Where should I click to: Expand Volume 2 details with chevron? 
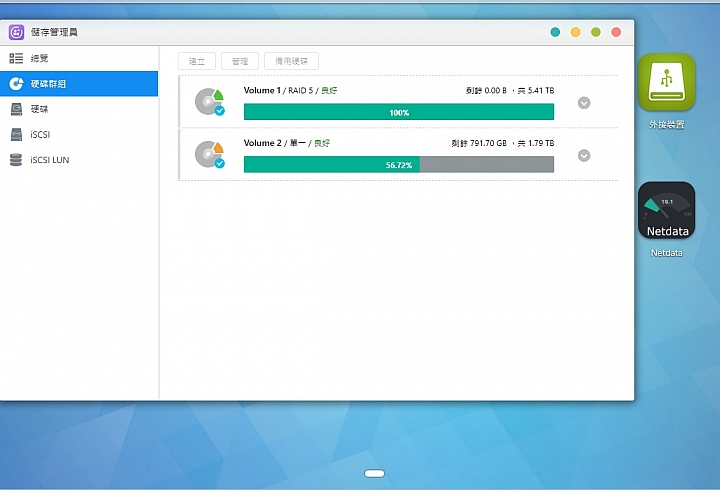coord(584,156)
